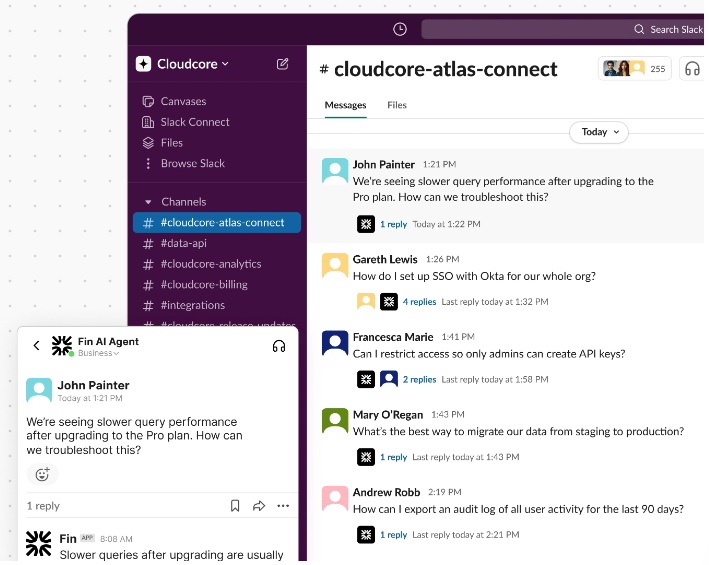Open 4 replies on Gareth Lewis's message
The height and width of the screenshot is (565, 709).
tap(419, 302)
